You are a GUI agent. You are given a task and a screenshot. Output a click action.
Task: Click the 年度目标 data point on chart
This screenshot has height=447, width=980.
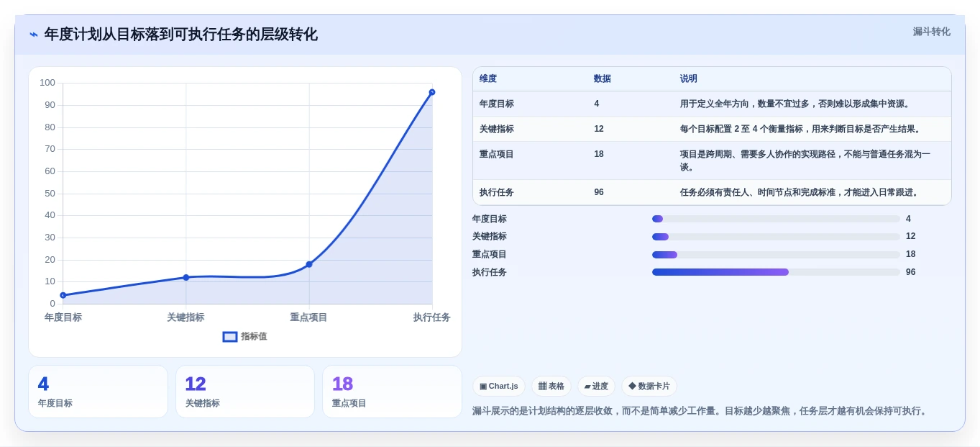[x=63, y=295]
